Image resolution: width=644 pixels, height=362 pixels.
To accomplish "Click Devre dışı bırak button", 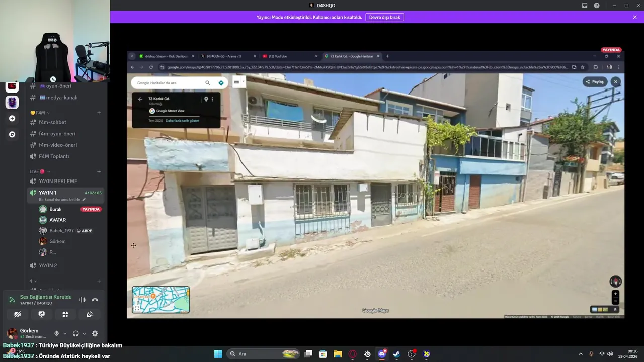I will pos(384,17).
